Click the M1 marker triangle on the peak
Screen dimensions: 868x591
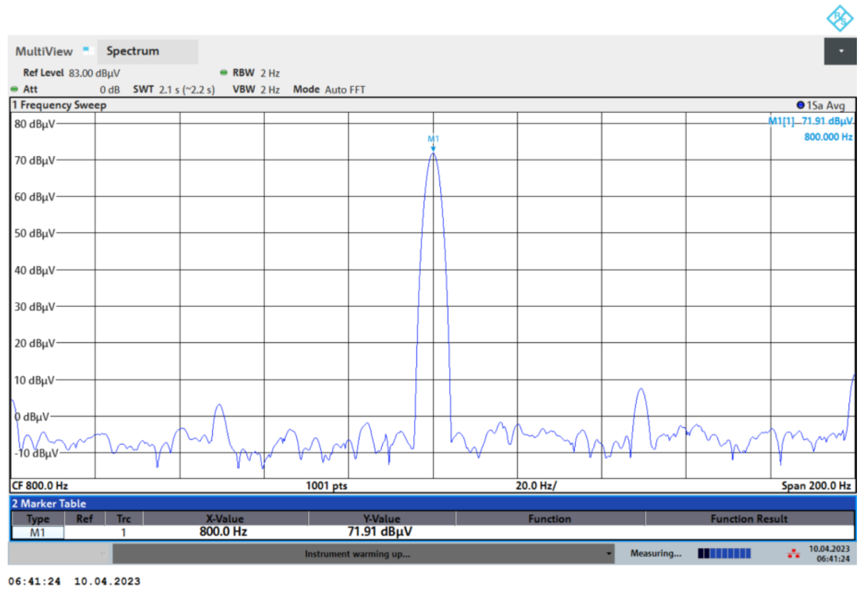tap(433, 149)
